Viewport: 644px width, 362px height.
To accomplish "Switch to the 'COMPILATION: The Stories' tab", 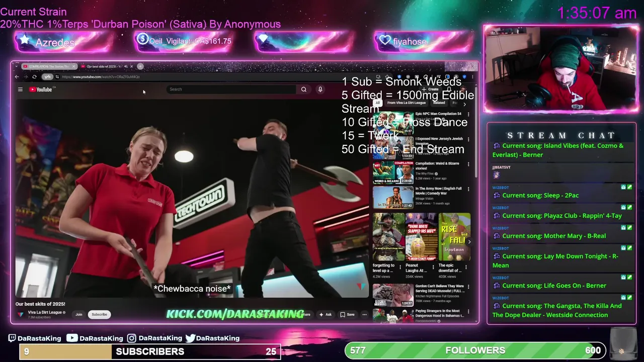I will click(x=49, y=66).
